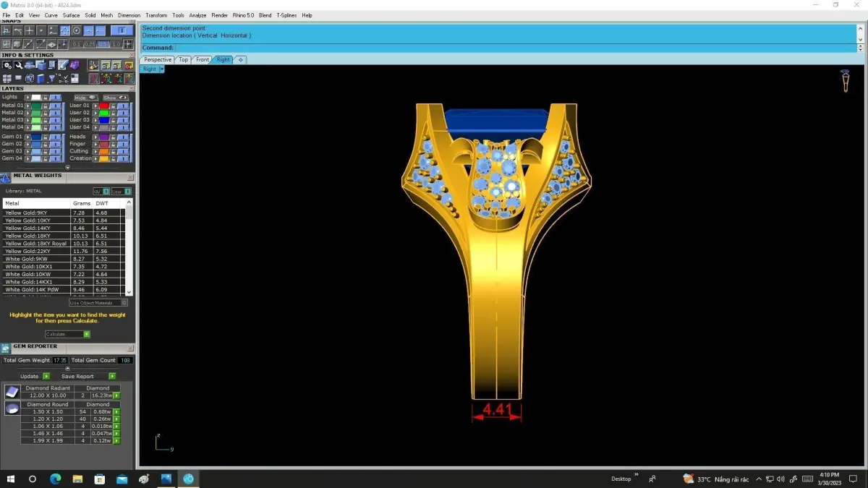Expand the User 02 layer arrow
This screenshot has height=488, width=868.
point(95,113)
